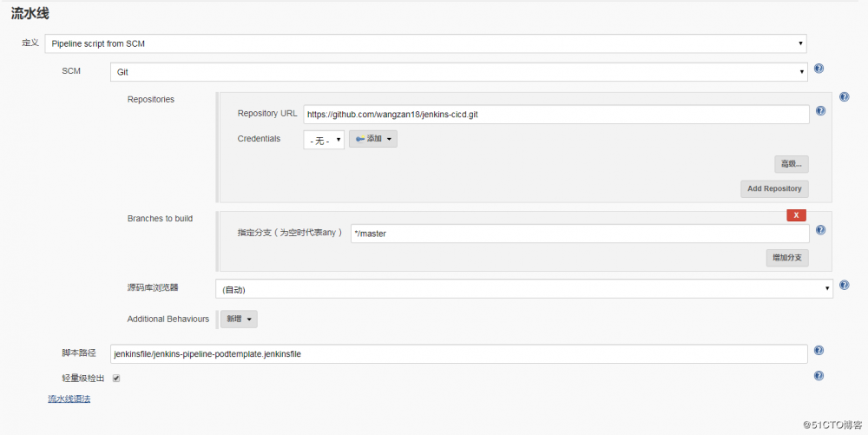Viewport: 868px width, 435px height.
Task: Open help for 轻量级检出 option
Action: pos(819,376)
